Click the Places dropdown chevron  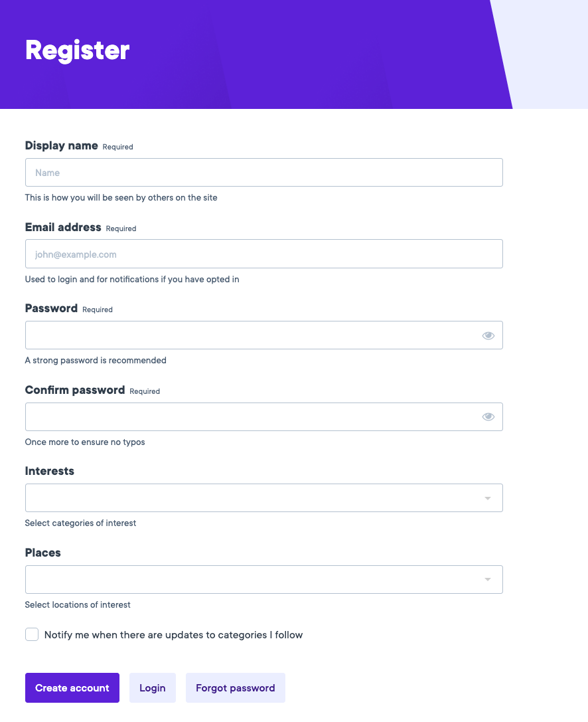tap(488, 579)
